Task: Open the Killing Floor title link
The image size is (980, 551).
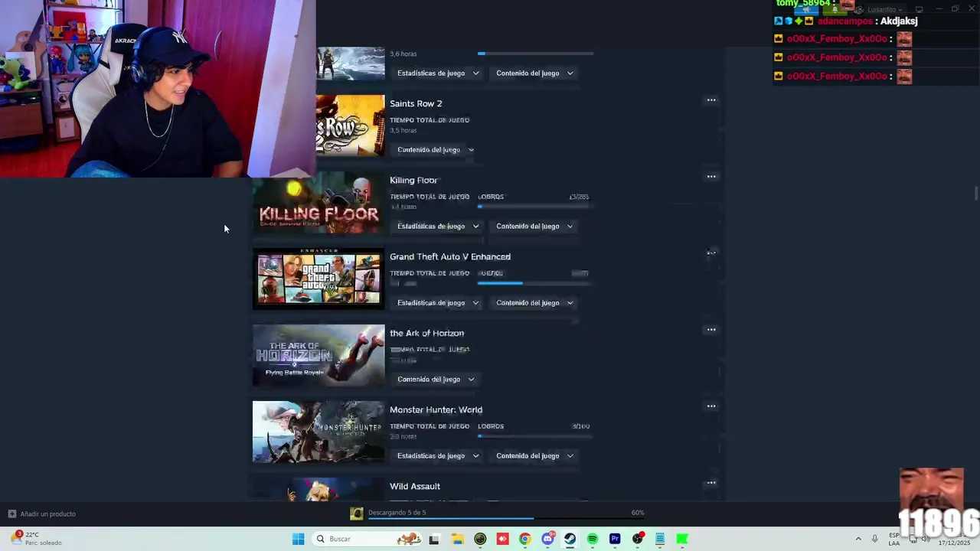Action: click(413, 180)
